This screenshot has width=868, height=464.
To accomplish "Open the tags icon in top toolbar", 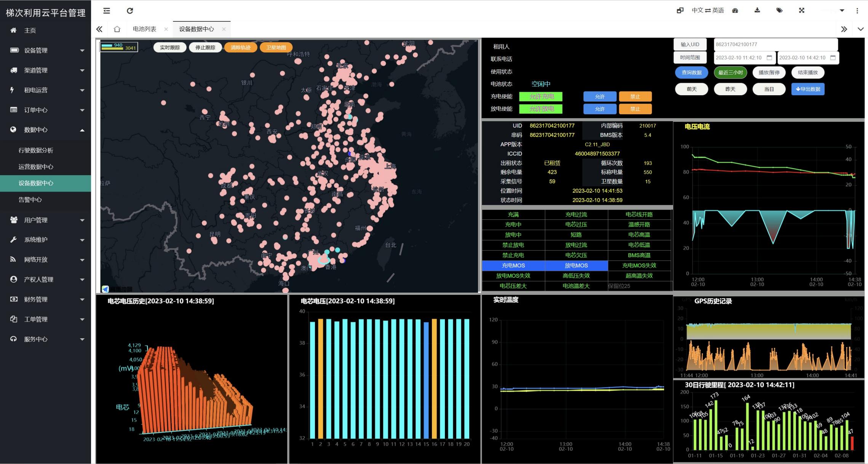I will 779,10.
